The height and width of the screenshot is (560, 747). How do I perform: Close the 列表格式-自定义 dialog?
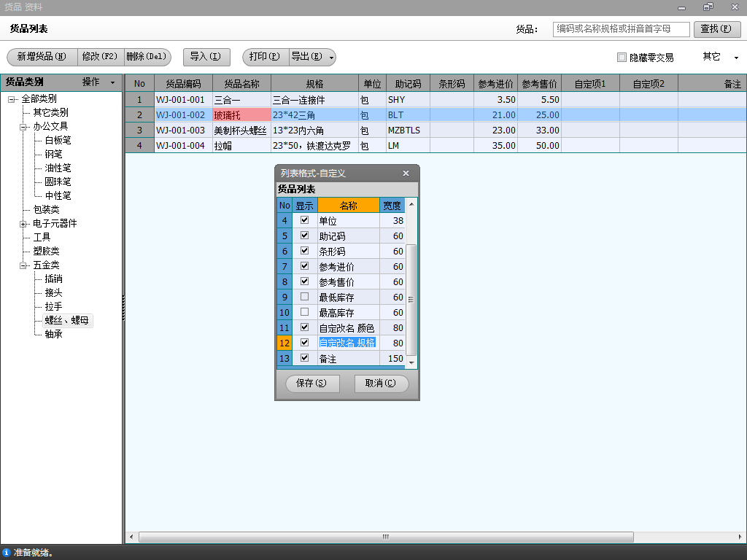click(x=406, y=174)
